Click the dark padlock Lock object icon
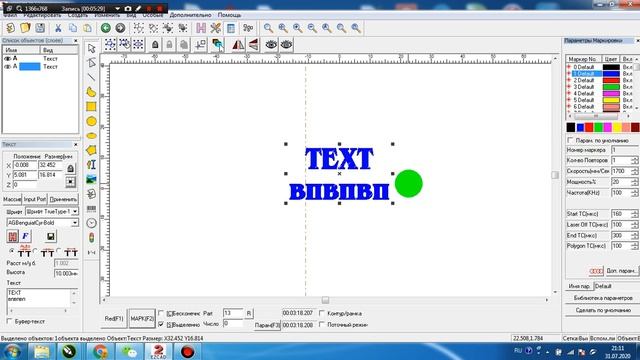640x360 pixels. click(155, 45)
